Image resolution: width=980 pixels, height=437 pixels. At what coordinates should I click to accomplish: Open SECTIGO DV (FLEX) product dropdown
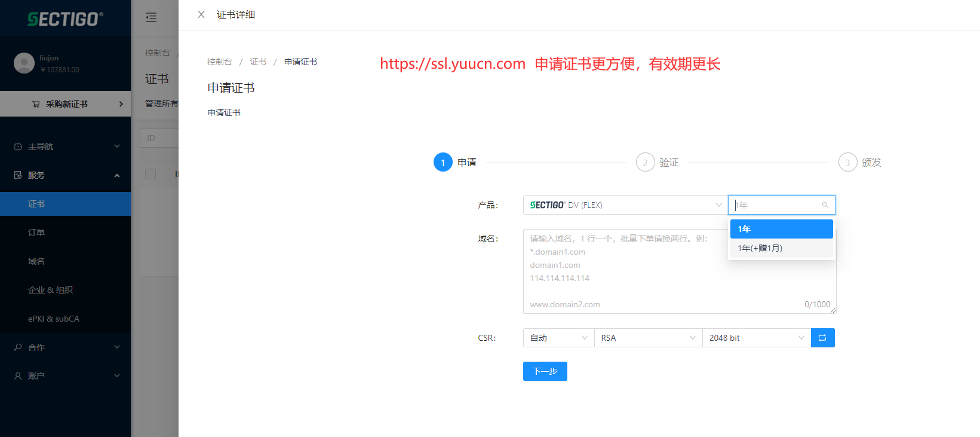625,205
